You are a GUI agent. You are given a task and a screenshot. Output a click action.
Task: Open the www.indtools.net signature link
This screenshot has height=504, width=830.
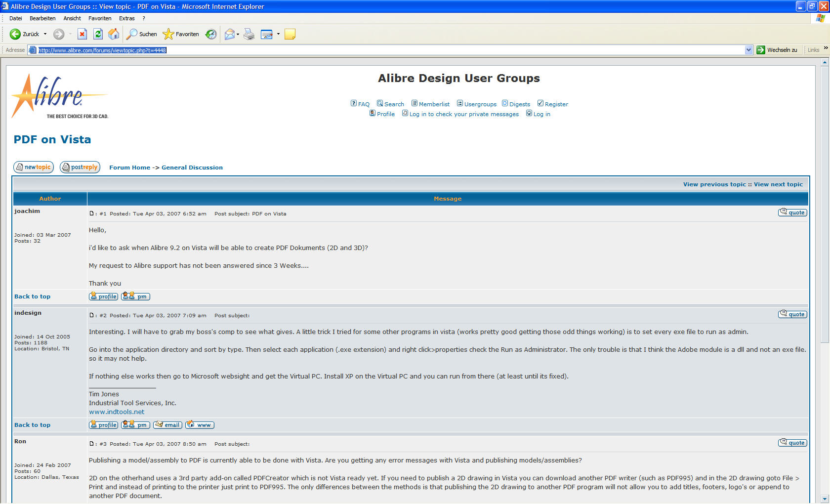pos(117,412)
